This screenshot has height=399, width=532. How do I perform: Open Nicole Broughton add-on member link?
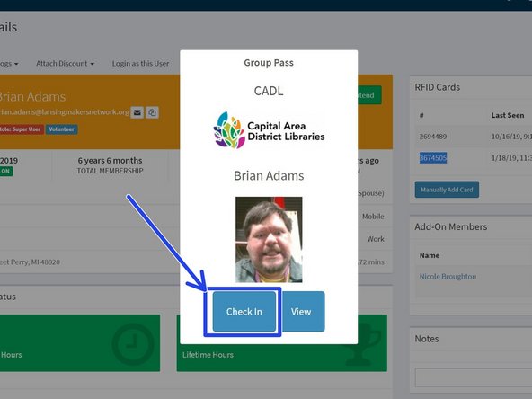(x=448, y=277)
